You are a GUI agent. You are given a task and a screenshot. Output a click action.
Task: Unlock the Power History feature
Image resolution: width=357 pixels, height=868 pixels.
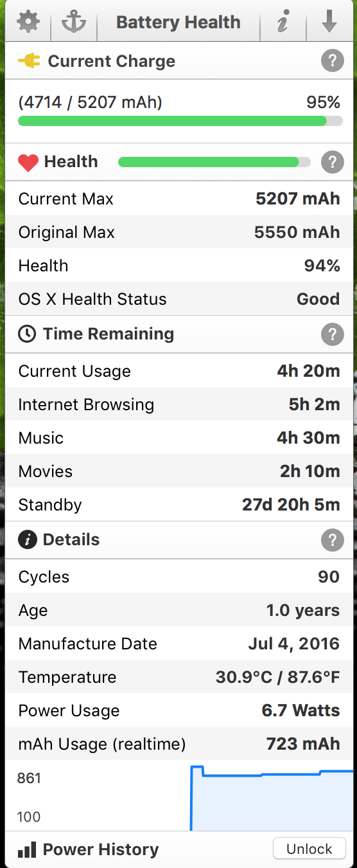click(309, 849)
